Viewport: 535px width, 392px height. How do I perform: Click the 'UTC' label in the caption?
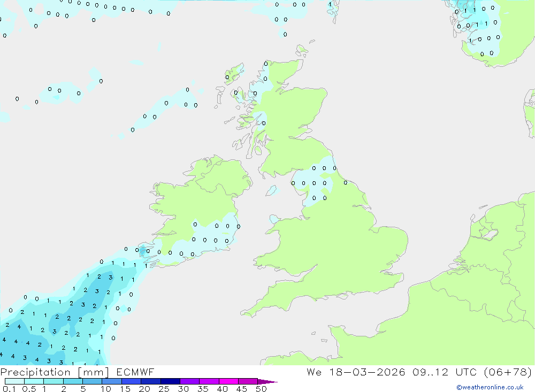[466, 372]
